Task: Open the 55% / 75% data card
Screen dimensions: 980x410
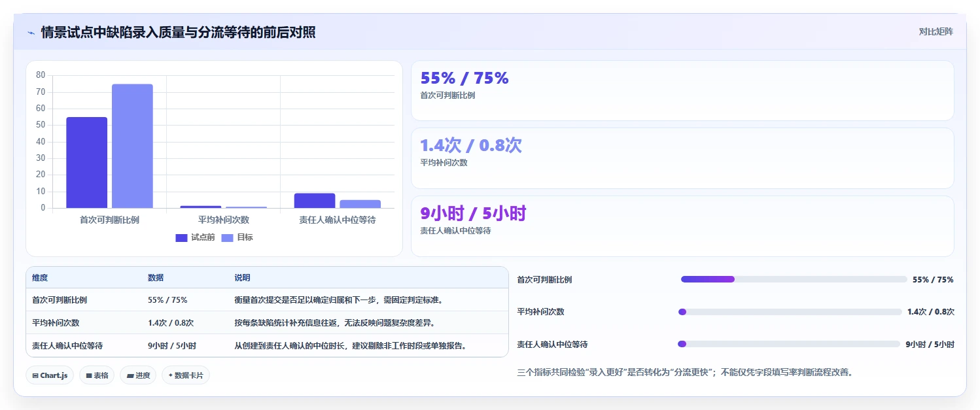Action: 682,91
